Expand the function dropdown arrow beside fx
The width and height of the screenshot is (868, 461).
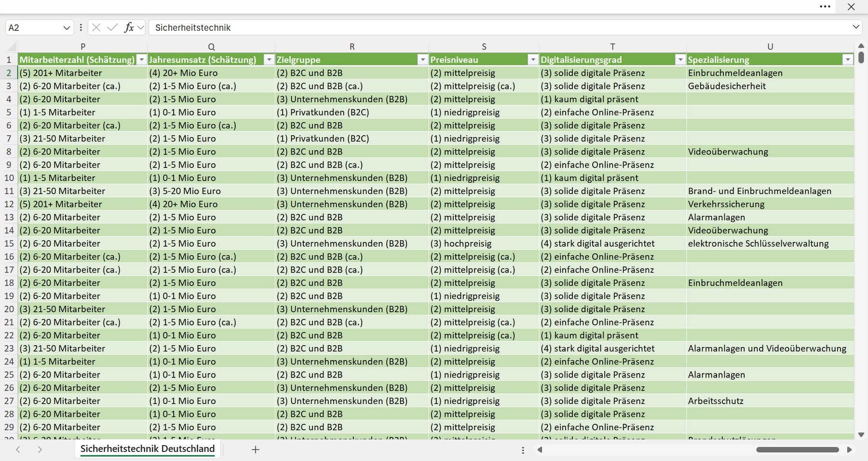140,28
